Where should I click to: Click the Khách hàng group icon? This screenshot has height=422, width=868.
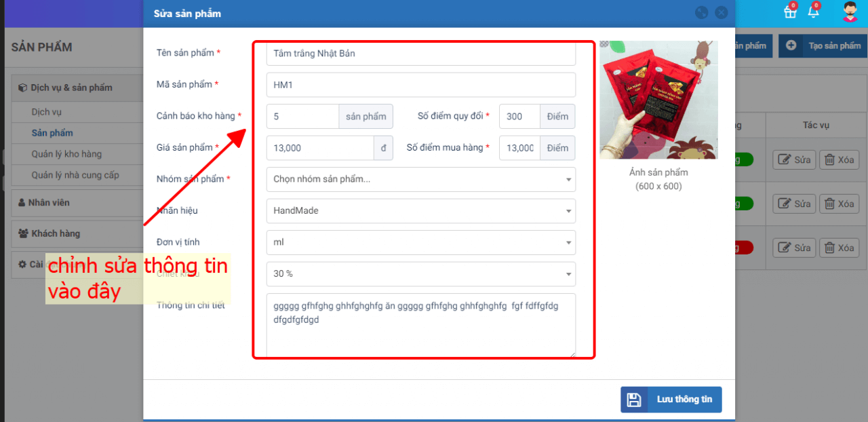coord(23,233)
